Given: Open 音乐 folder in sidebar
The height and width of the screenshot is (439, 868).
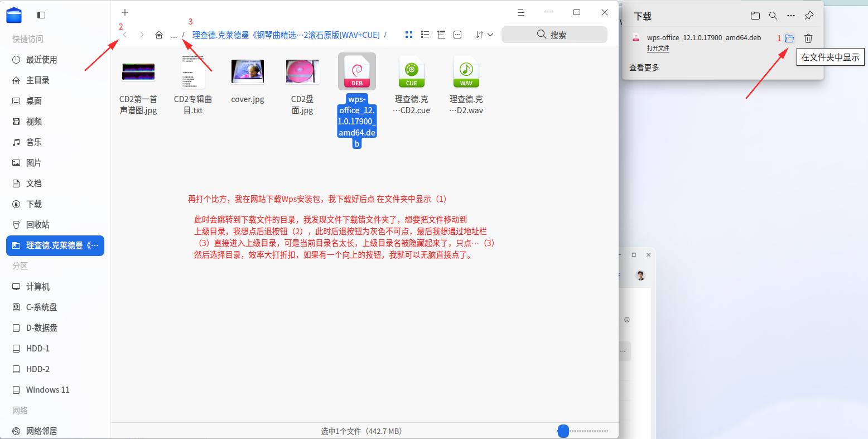Looking at the screenshot, I should coord(55,142).
